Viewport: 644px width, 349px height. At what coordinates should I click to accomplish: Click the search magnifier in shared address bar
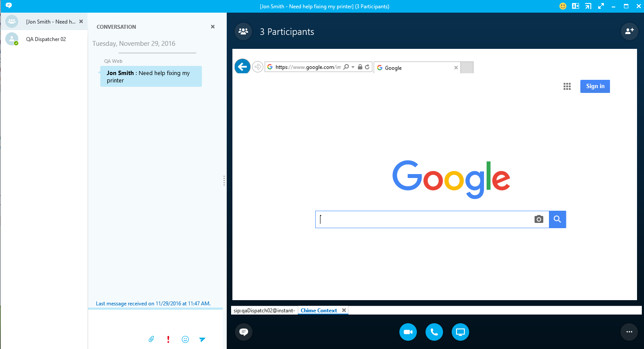click(x=346, y=67)
